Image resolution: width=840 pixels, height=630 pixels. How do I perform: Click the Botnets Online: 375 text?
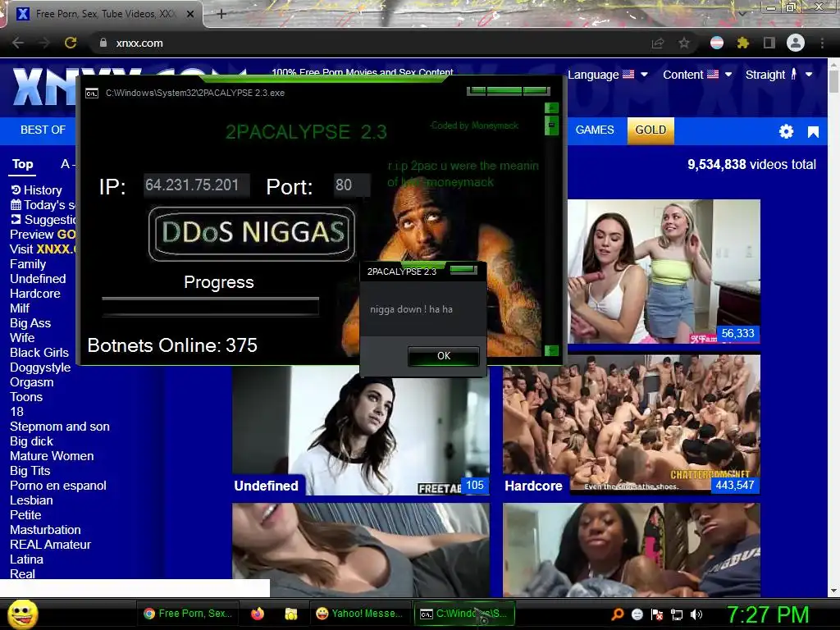pyautogui.click(x=172, y=345)
